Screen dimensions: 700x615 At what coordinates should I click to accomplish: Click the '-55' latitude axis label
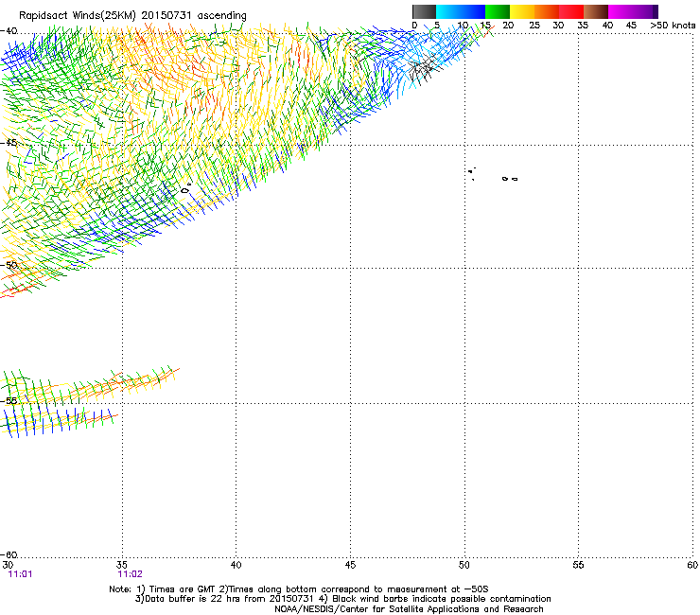pos(9,400)
